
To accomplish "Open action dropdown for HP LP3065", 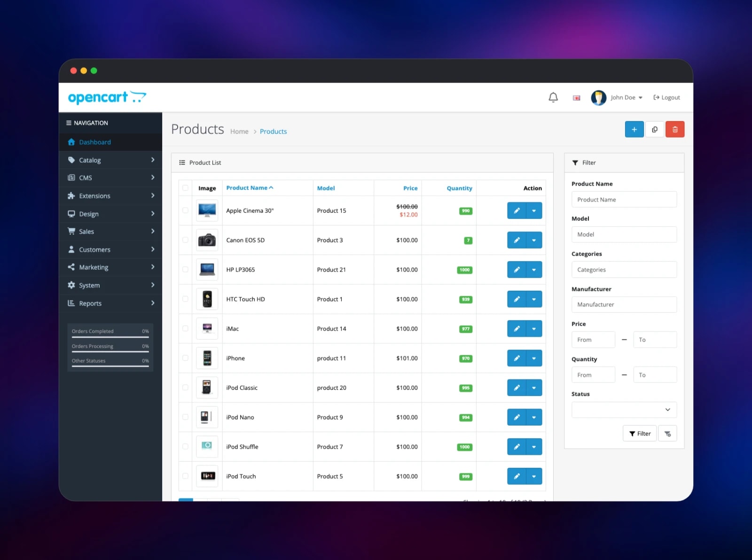I will coord(534,270).
